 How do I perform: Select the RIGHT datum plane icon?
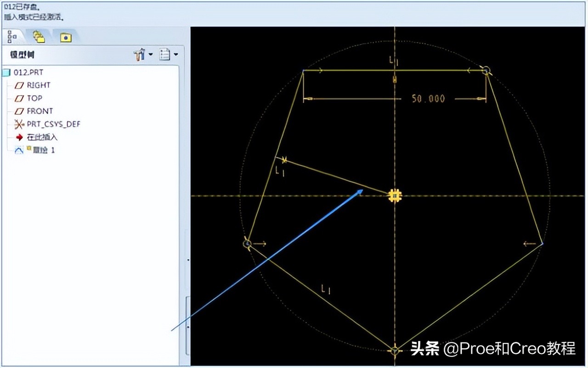[18, 85]
